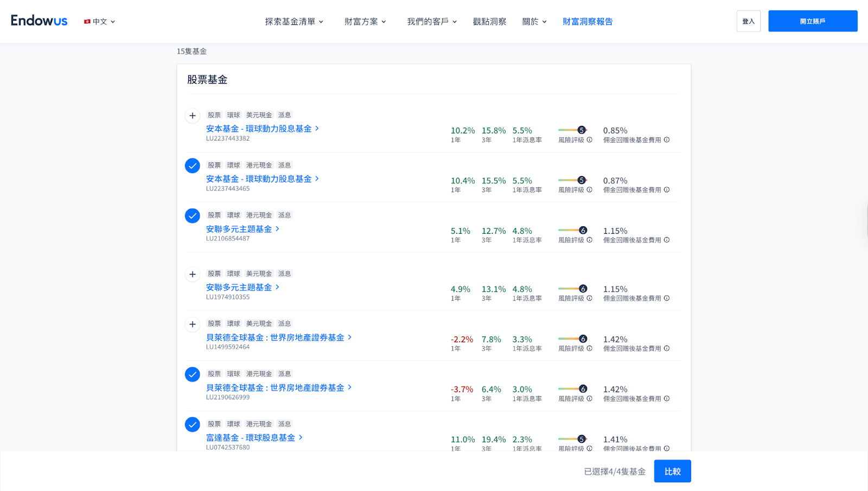Open 安聯多元主題基金 LU2106854487 link
This screenshot has width=868, height=491.
[242, 229]
